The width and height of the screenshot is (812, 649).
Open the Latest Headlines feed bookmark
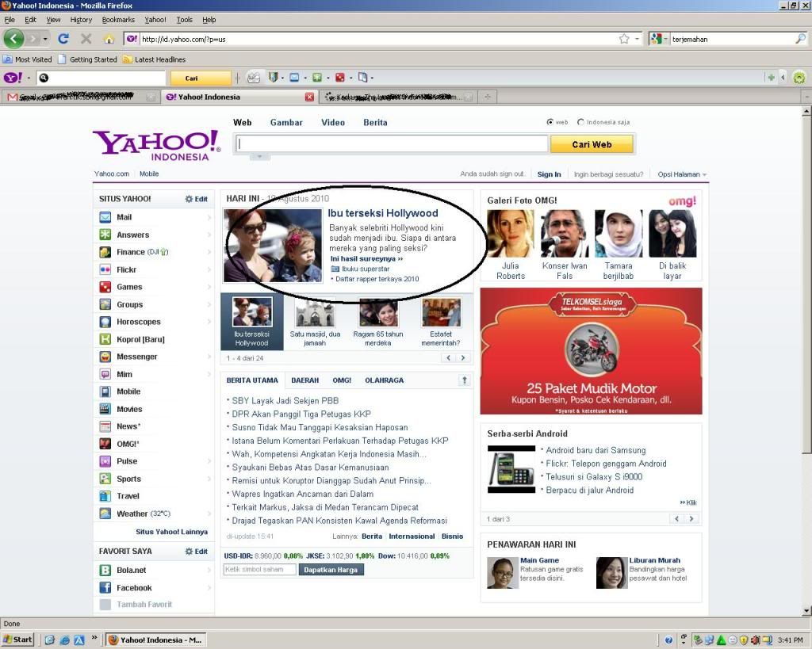[x=154, y=59]
